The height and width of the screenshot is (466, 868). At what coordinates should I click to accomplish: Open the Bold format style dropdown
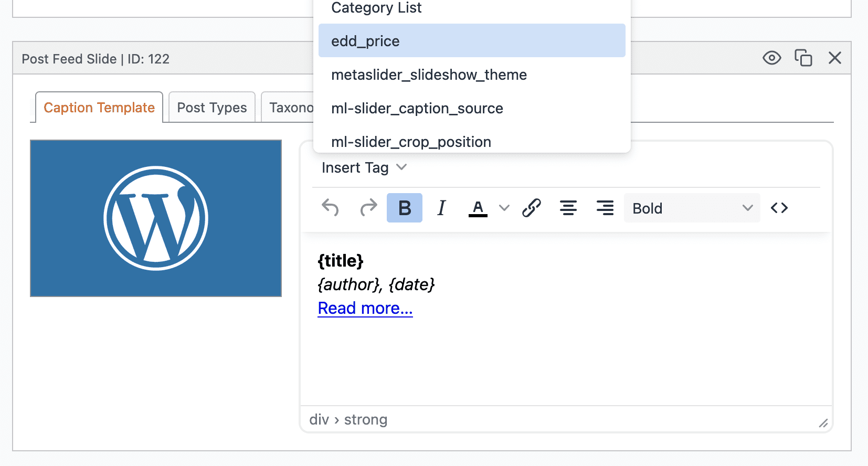[691, 208]
